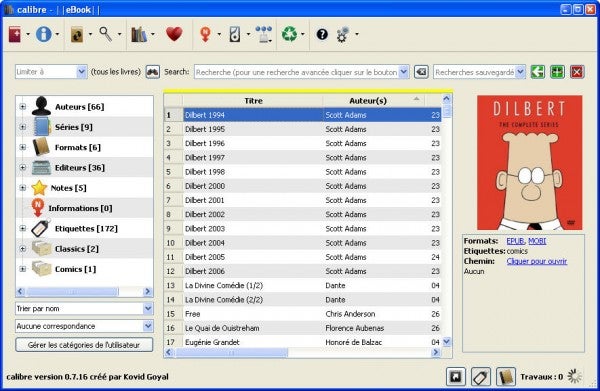Toggle book details icon in status bar
The height and width of the screenshot is (391, 600).
[x=506, y=377]
